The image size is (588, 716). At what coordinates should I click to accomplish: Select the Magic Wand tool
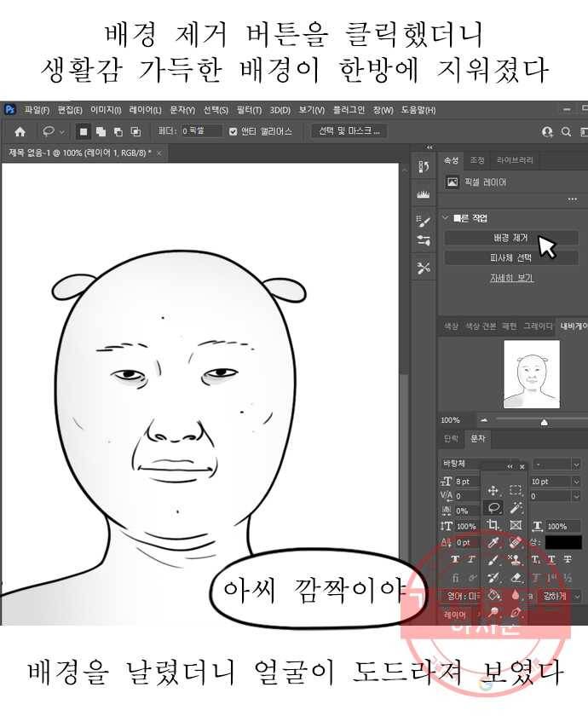[x=516, y=508]
